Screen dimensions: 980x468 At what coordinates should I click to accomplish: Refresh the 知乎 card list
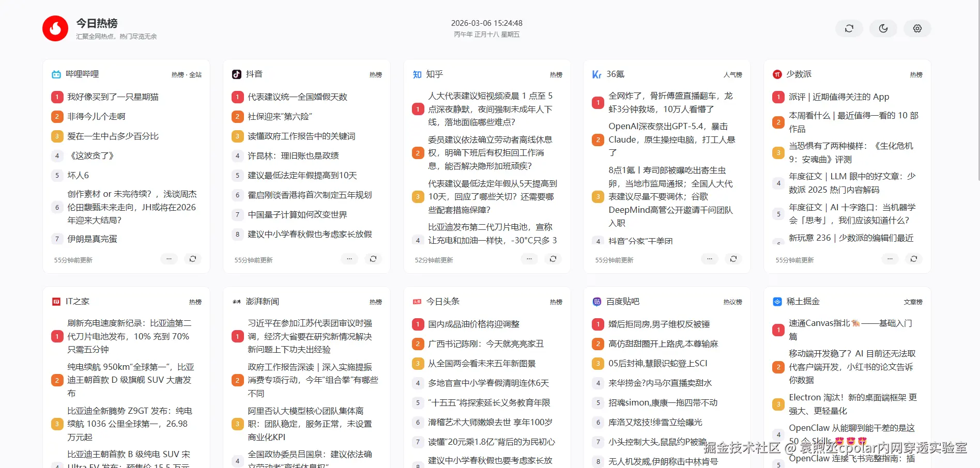pyautogui.click(x=553, y=259)
